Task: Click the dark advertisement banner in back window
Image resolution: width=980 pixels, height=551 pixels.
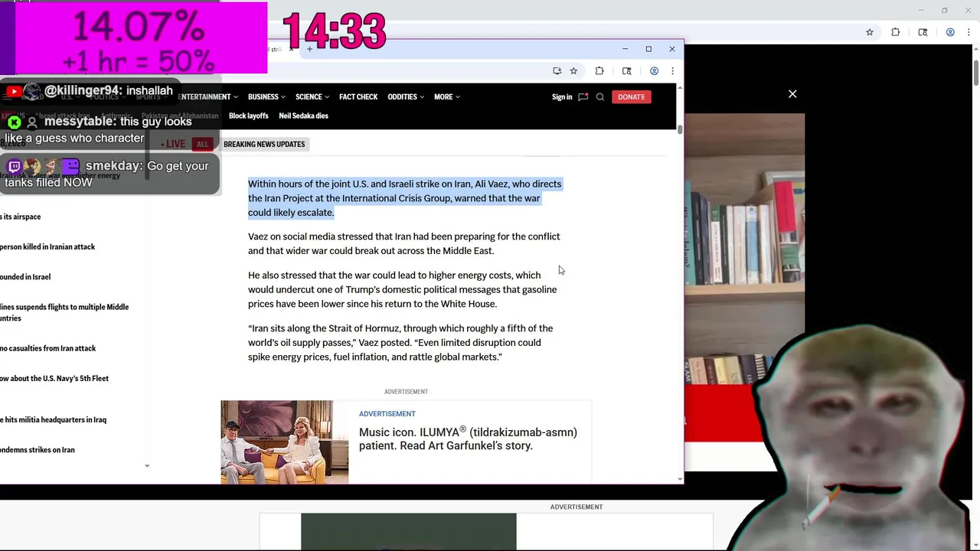Action: click(x=409, y=532)
